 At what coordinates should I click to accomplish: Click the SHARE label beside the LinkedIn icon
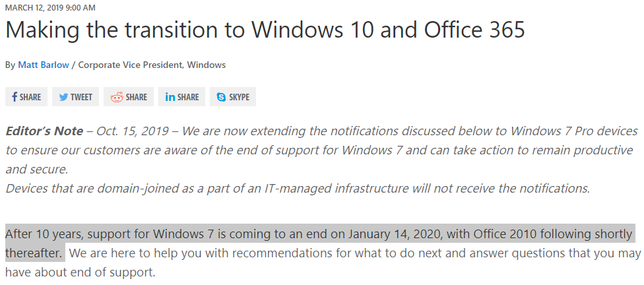[x=188, y=98]
